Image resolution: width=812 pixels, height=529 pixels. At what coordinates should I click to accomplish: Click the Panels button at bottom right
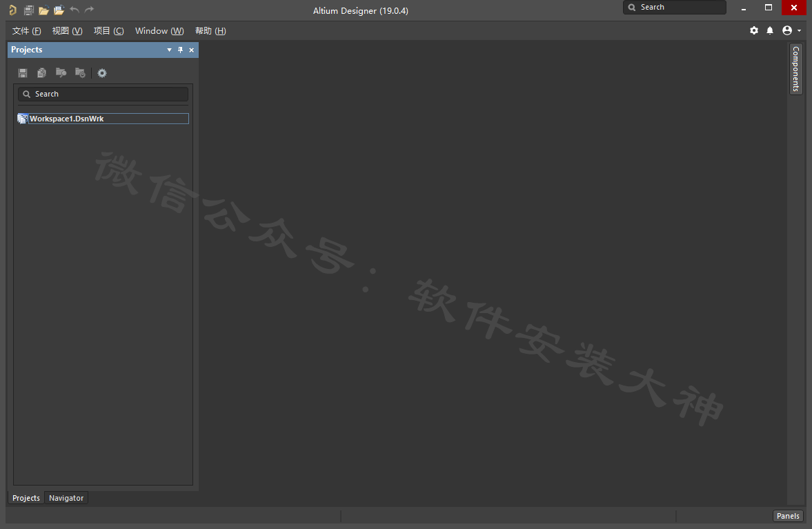[788, 516]
